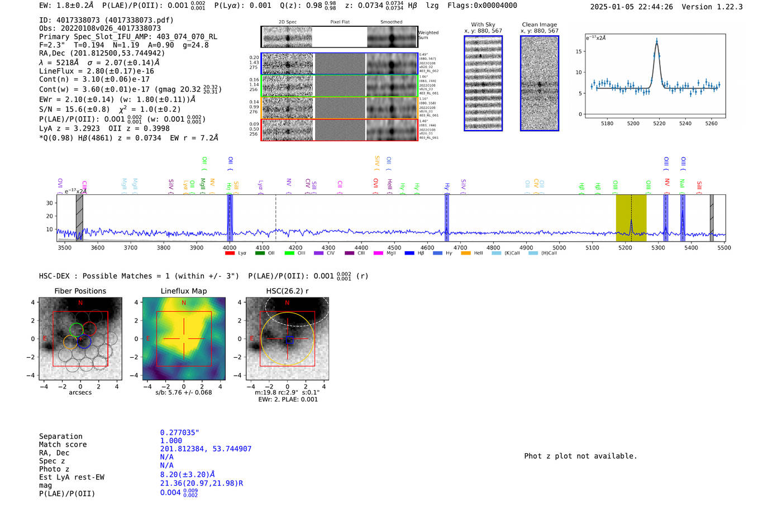Screen dimensions: 782x532
Task: Click the yellow highlighted band near 5218Å
Action: click(631, 218)
